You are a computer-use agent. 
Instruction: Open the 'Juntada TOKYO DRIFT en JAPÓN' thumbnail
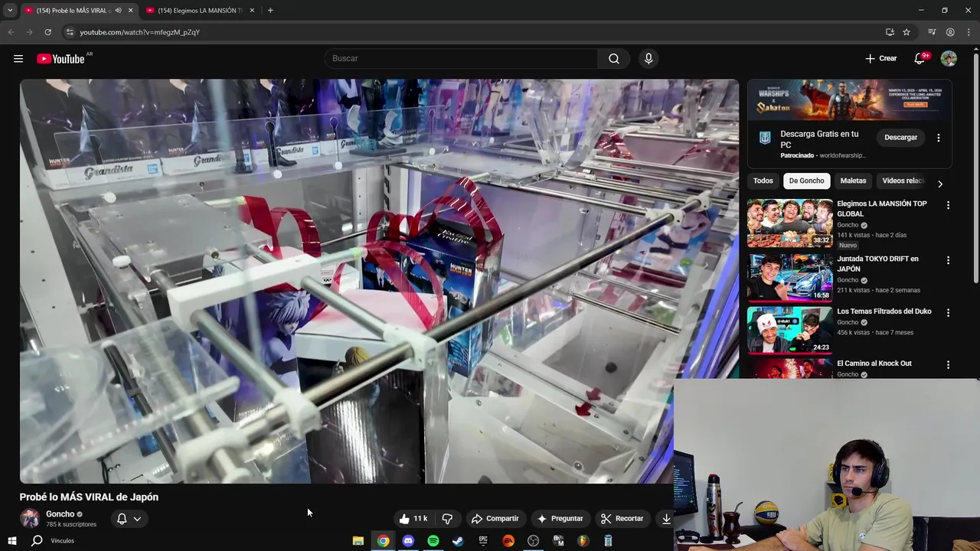pyautogui.click(x=789, y=278)
